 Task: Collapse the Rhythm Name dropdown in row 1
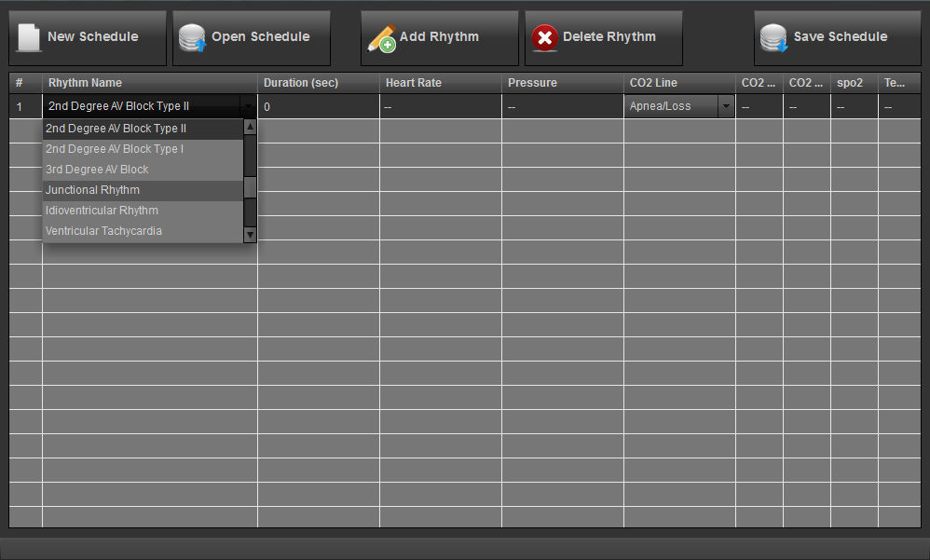pos(248,105)
